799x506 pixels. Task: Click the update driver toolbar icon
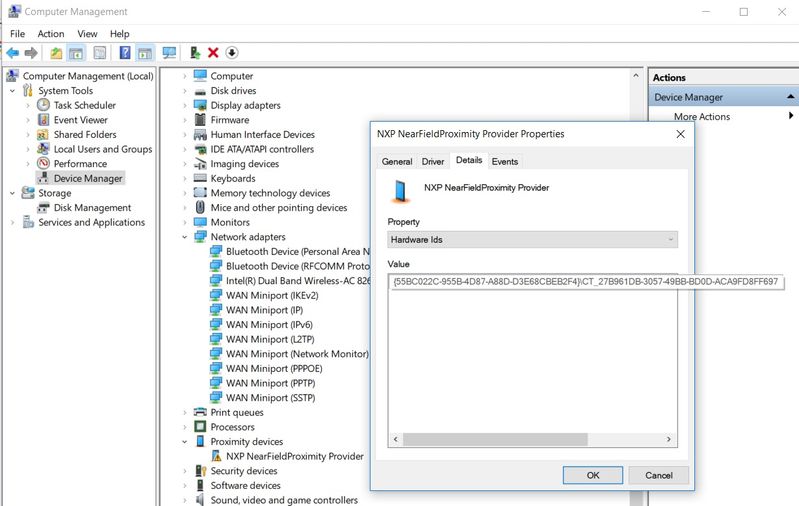pos(195,53)
